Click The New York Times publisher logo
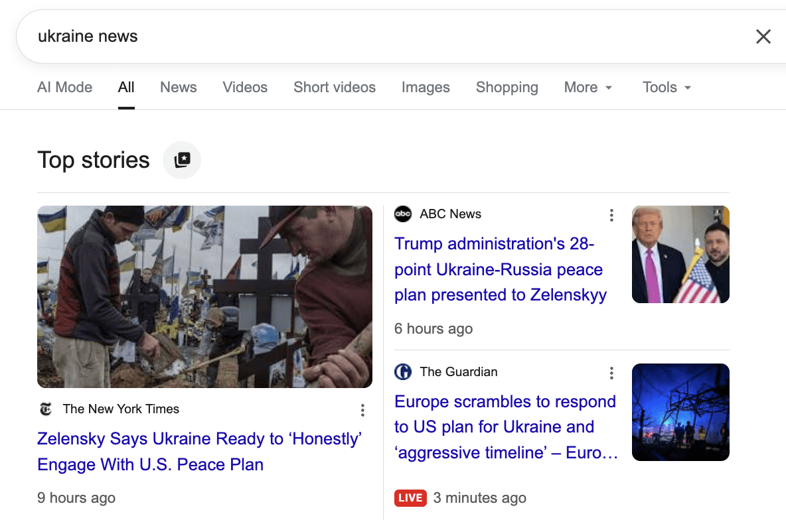 [x=46, y=409]
